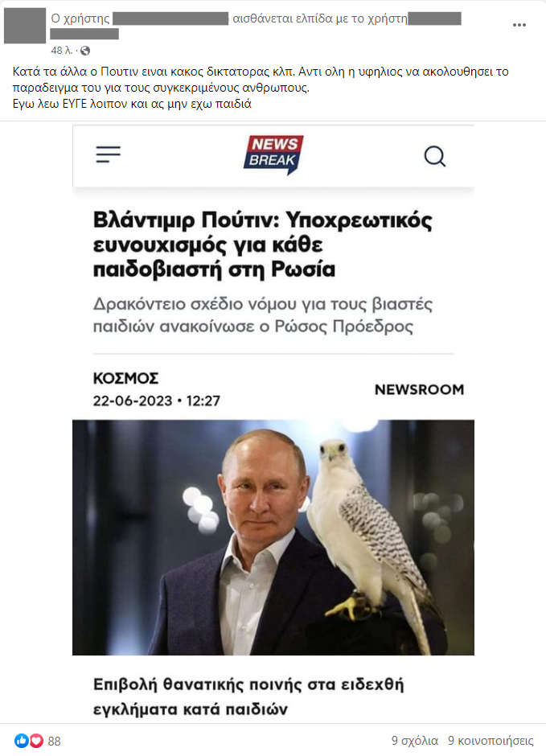Click the Putin with falcon photo
Viewport: 546px width, 756px height.
(273, 537)
